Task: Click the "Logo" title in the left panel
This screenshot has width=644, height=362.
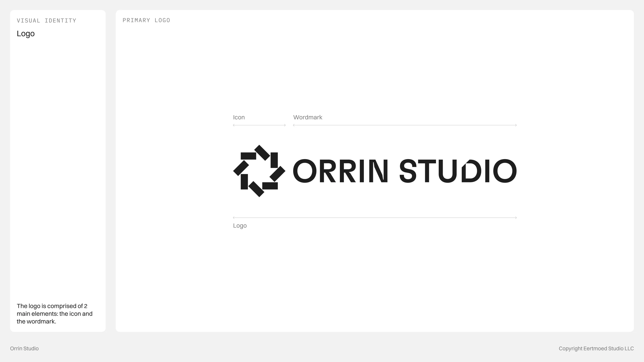Action: [26, 34]
